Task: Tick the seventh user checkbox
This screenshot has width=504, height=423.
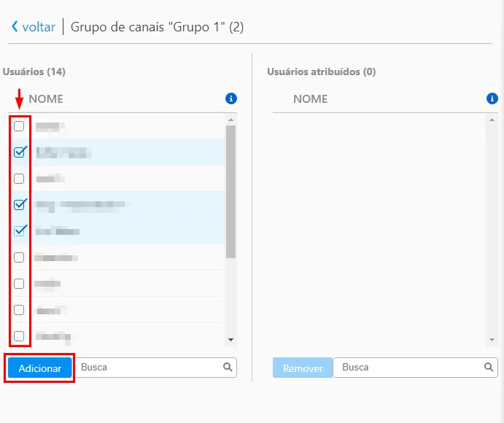Action: [x=19, y=284]
